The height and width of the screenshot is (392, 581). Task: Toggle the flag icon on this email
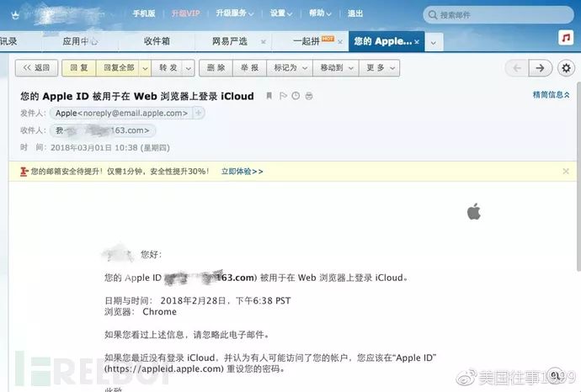point(283,96)
